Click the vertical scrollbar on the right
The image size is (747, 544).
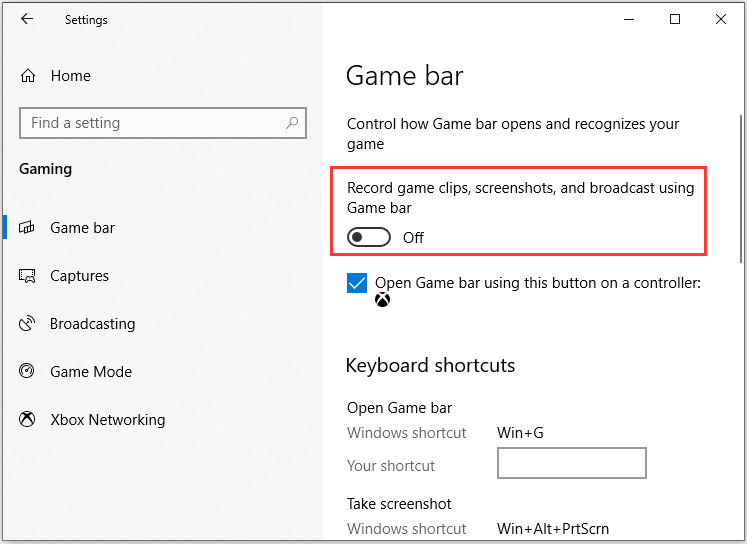(741, 189)
